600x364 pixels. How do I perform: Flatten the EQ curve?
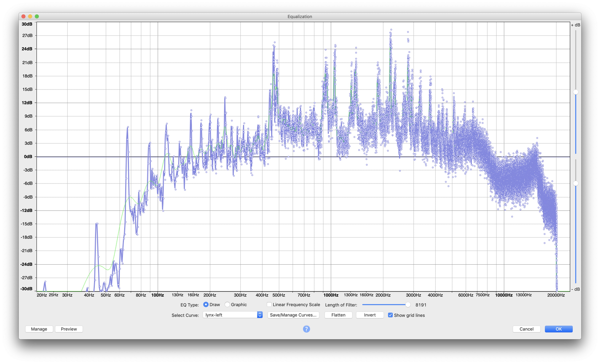click(338, 315)
